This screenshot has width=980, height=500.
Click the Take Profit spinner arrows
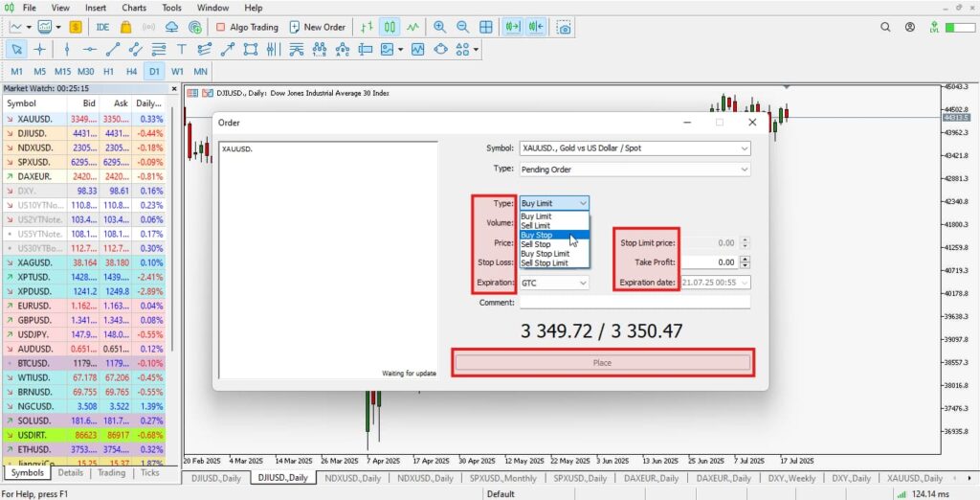click(x=744, y=261)
